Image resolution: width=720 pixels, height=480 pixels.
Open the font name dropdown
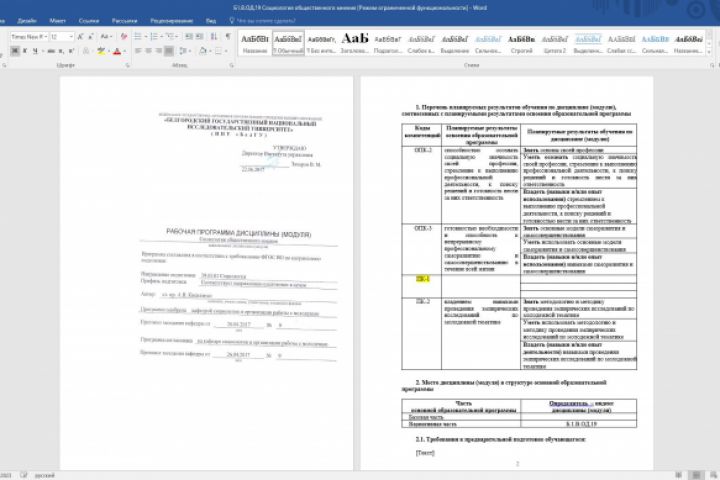(x=45, y=36)
